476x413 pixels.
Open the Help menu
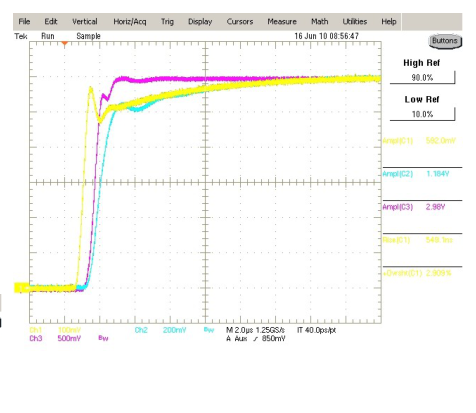click(x=389, y=22)
